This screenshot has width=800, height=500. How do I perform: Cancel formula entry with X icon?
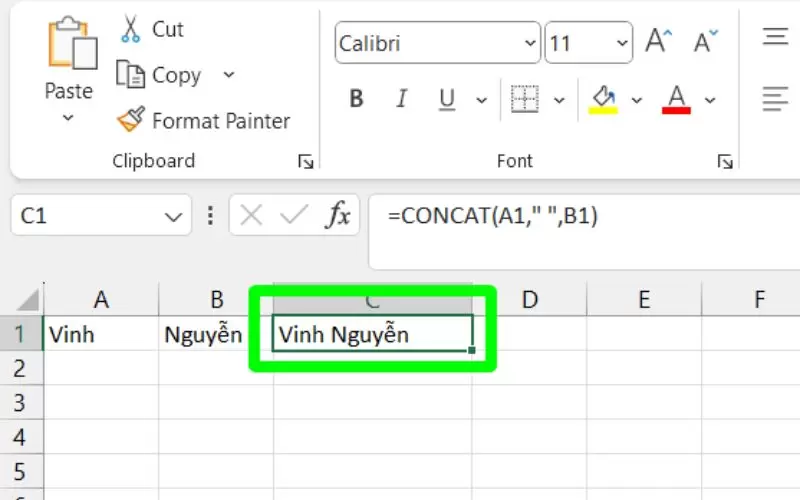(x=252, y=215)
